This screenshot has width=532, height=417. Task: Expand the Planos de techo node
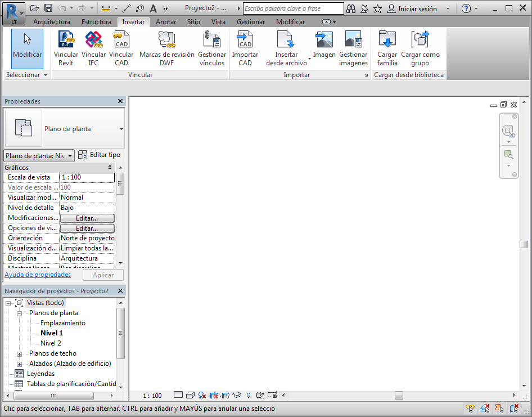19,354
